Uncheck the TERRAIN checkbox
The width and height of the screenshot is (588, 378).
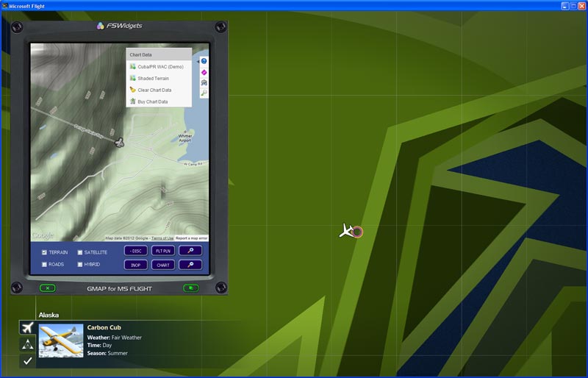(44, 252)
